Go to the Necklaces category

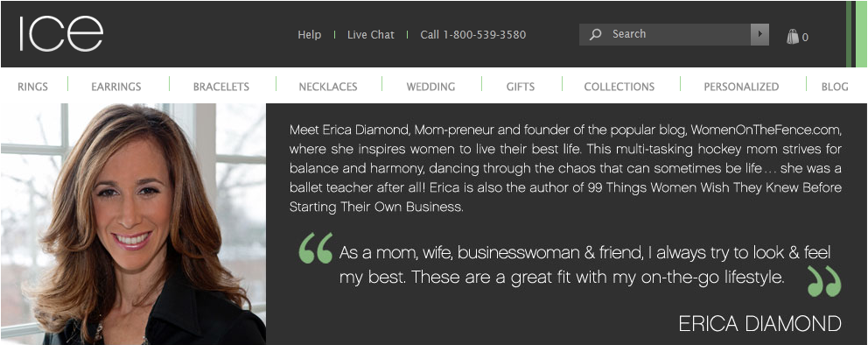[328, 87]
